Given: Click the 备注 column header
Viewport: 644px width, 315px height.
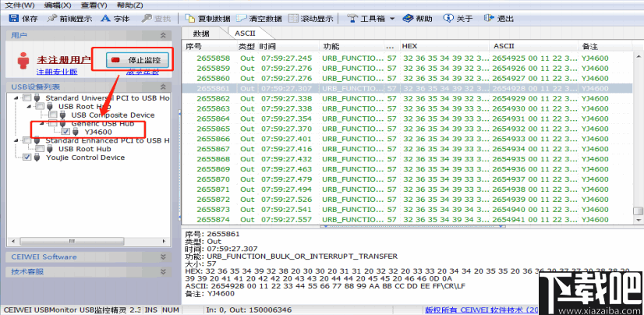Looking at the screenshot, I should pyautogui.click(x=607, y=46).
